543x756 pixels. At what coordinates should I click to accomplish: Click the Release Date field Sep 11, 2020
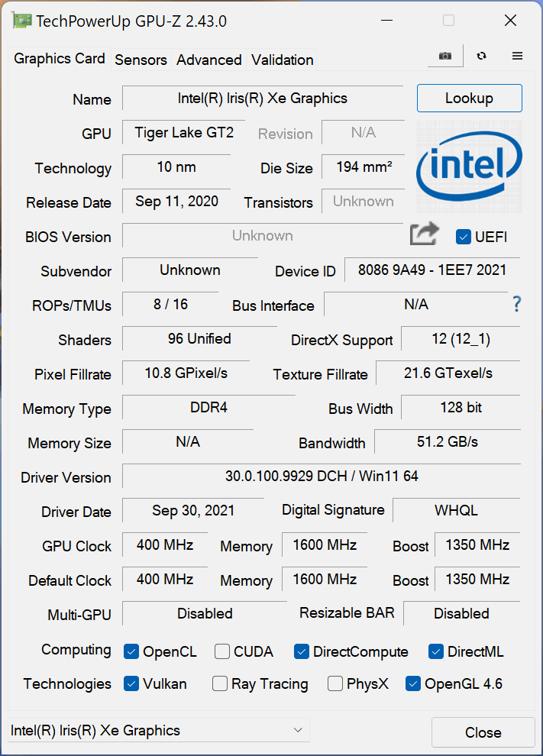click(x=176, y=201)
